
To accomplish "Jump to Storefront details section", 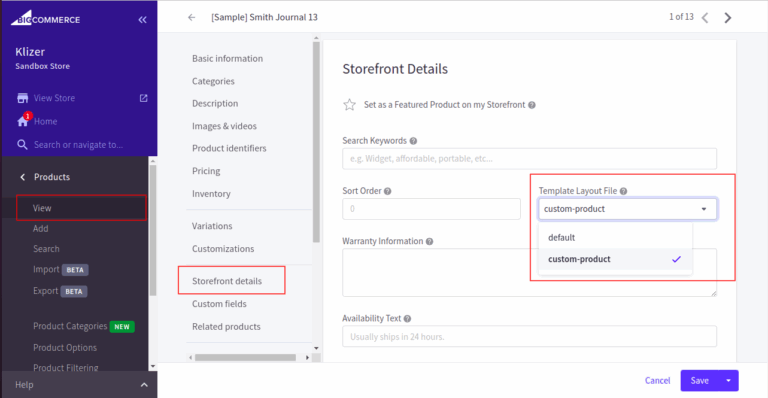I will pos(227,281).
